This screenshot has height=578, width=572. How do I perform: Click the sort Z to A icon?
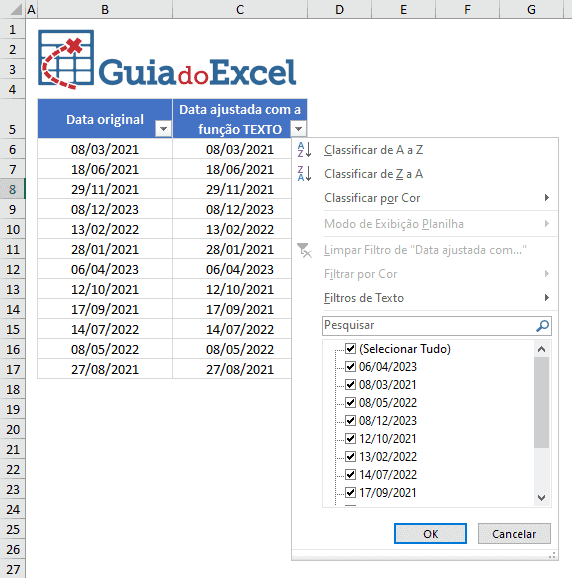coord(304,174)
